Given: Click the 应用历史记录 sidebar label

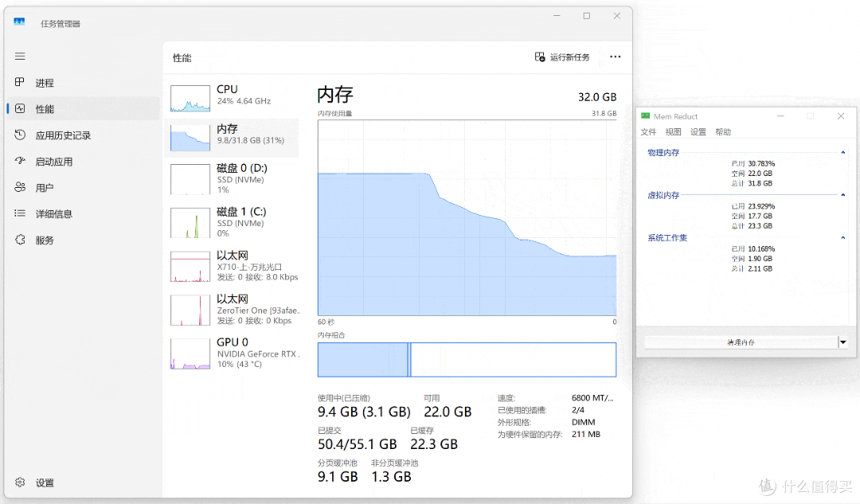Looking at the screenshot, I should (x=63, y=135).
